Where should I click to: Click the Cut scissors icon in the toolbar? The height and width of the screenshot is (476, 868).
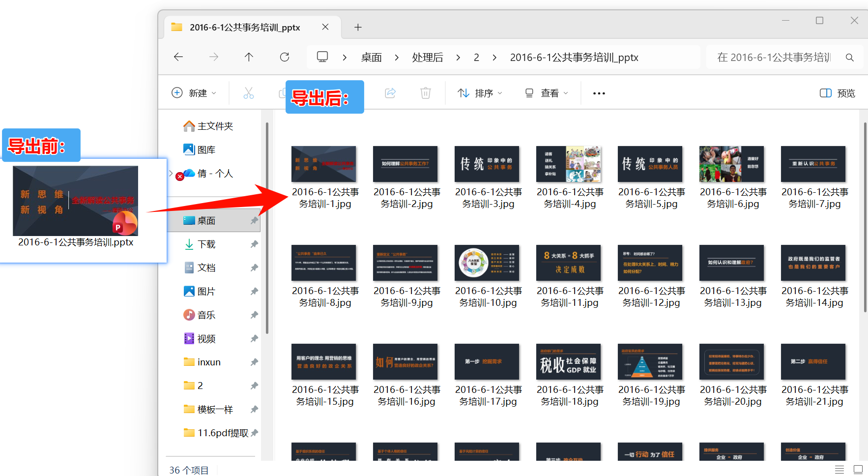coord(248,93)
